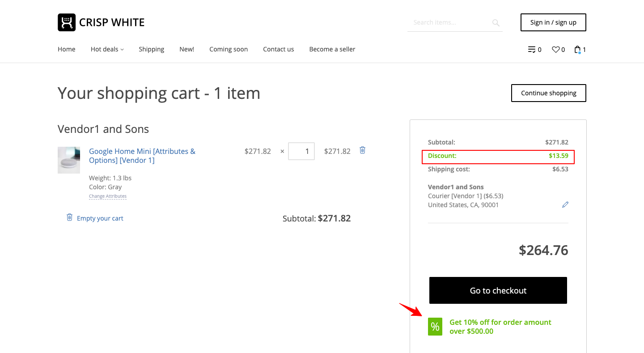Viewport: 644px width, 353px height.
Task: Open the Google Home Mini product link
Action: click(x=142, y=156)
